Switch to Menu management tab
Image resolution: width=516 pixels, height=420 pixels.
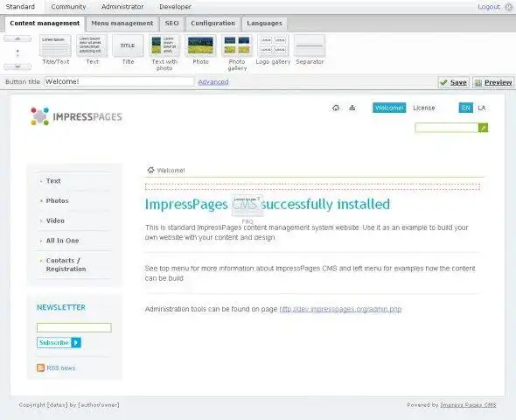tap(122, 24)
